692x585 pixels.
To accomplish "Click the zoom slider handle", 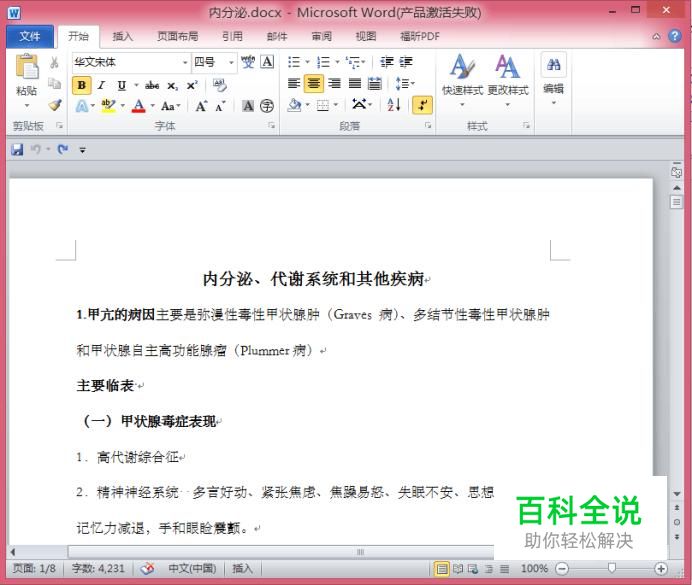I will point(612,568).
